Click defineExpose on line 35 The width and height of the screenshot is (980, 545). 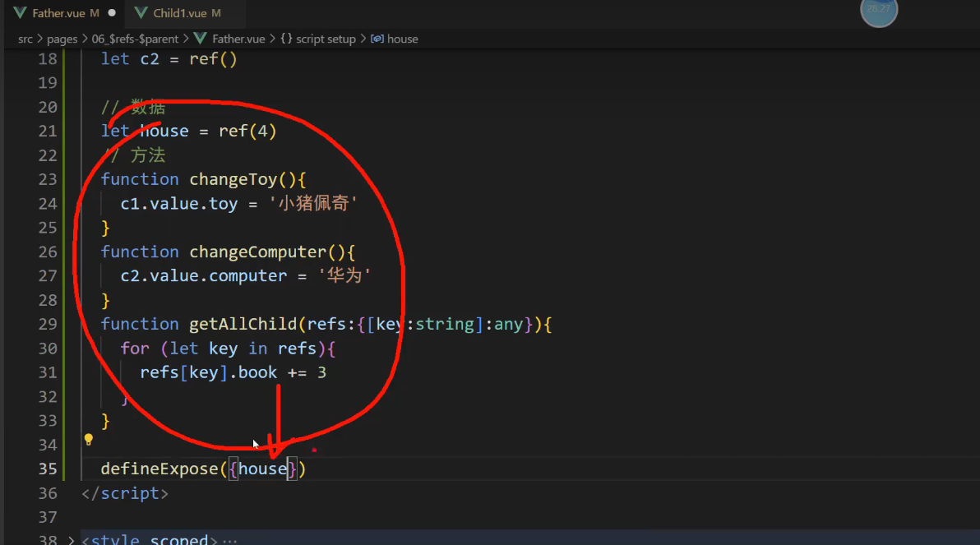[x=159, y=469]
